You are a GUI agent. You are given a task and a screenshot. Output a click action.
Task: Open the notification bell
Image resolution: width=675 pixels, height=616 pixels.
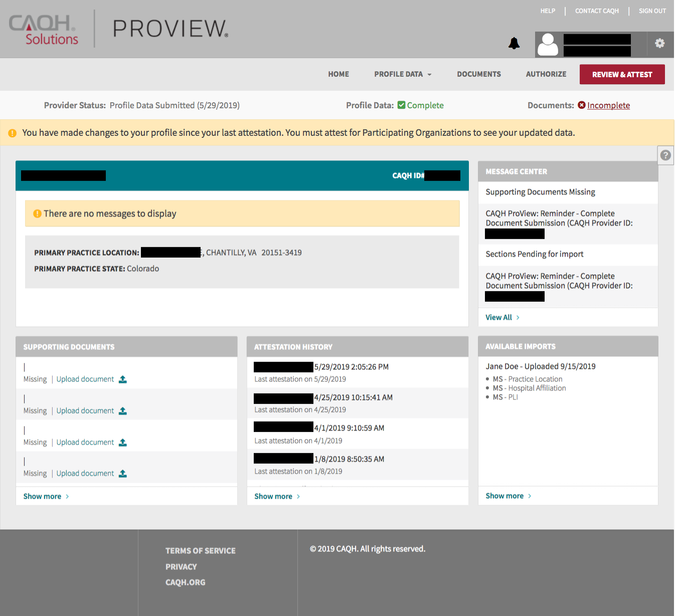click(514, 44)
